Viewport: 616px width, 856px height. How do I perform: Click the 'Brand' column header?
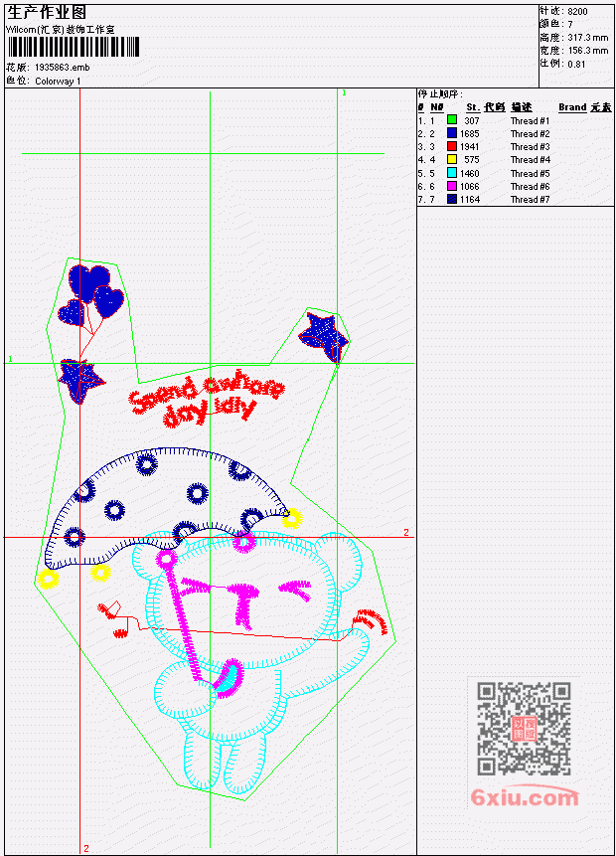coord(572,107)
